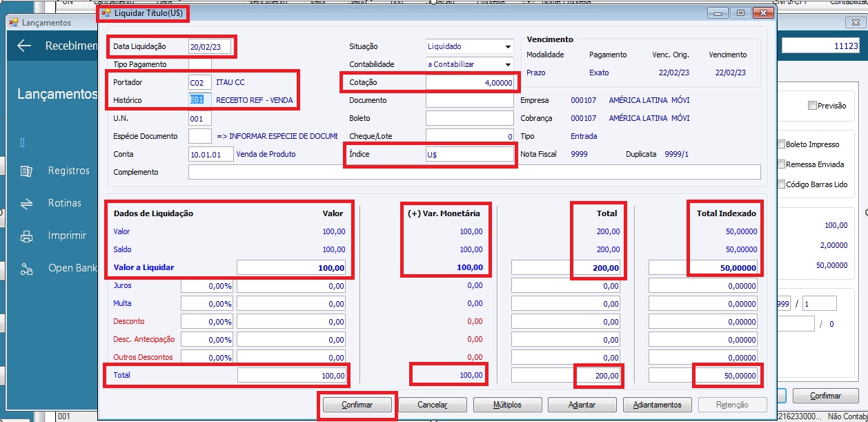Open the Contabilidade dropdown
868x422 pixels.
(x=509, y=64)
